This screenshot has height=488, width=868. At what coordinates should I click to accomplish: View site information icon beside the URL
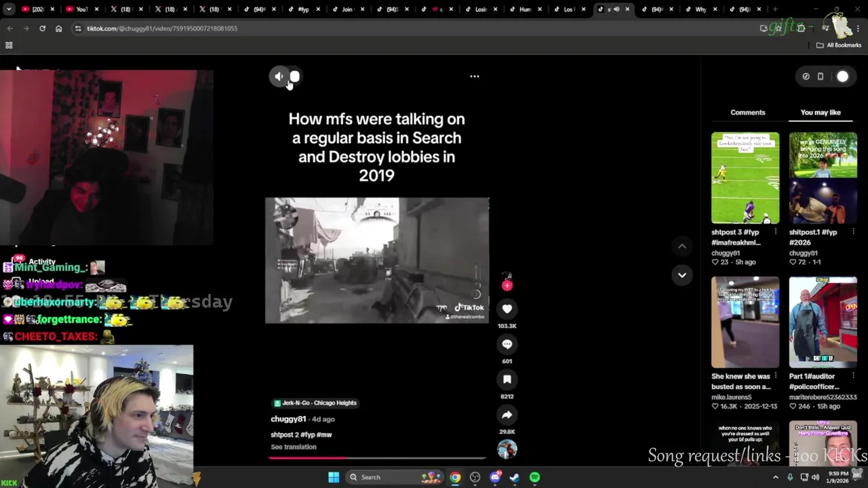78,28
